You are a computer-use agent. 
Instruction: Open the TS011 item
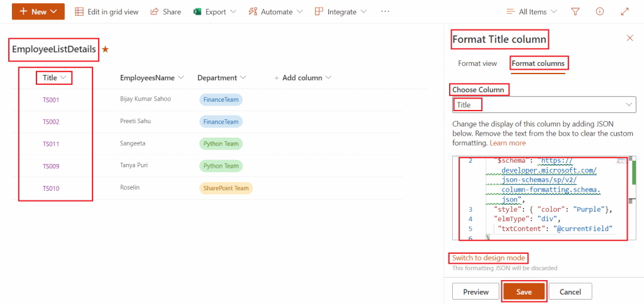click(x=51, y=144)
